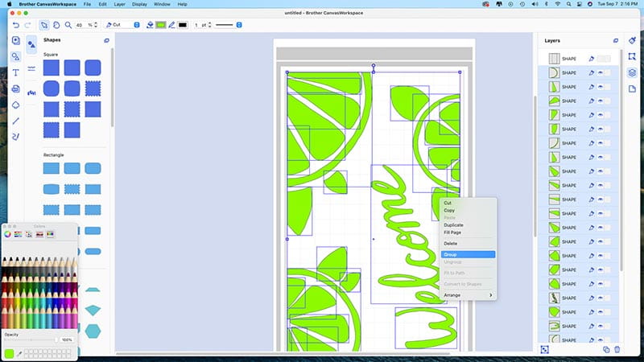The height and width of the screenshot is (362, 644).
Task: Click the green fill color swatch
Action: point(161,25)
